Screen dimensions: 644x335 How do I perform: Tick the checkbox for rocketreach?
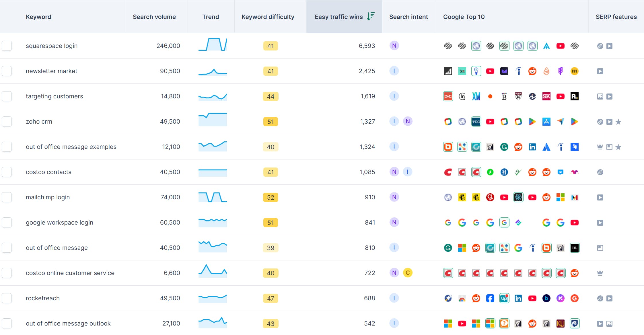[7, 298]
